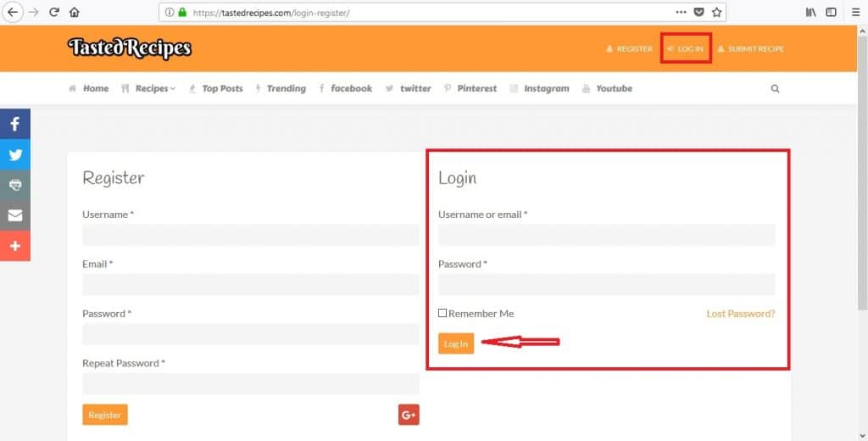Viewport: 868px width, 441px height.
Task: Reload the page with the refresh icon
Action: [53, 12]
